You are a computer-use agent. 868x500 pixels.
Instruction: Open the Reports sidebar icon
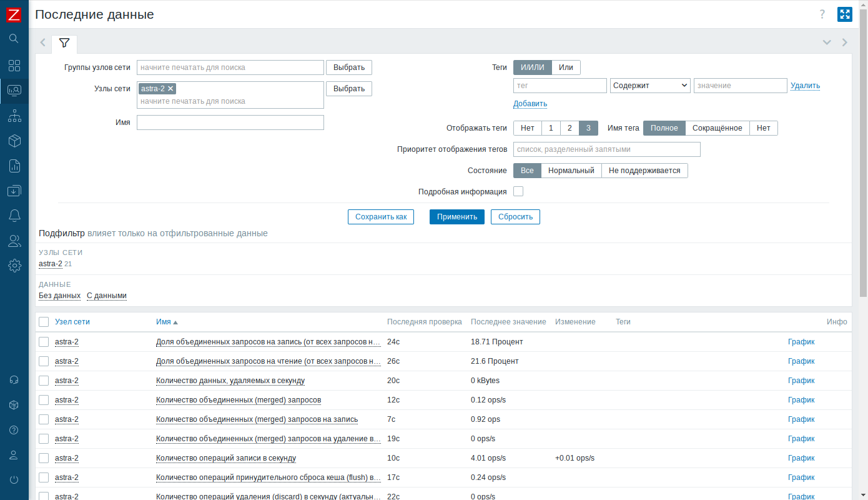click(x=14, y=166)
